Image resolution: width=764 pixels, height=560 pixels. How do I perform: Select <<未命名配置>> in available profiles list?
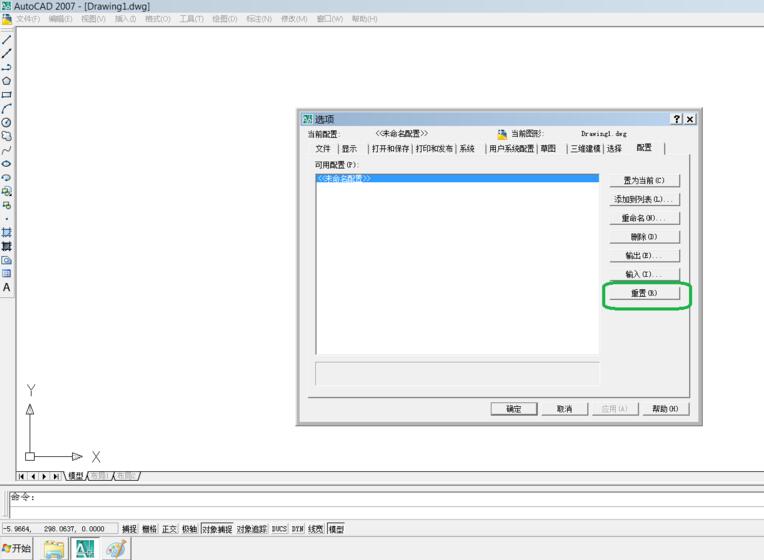point(457,178)
